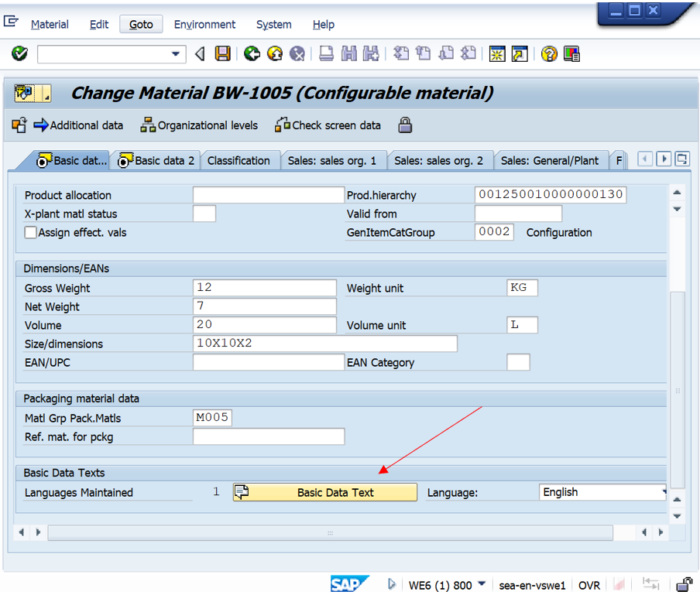Click the Save floppy disk icon
700x595 pixels.
[x=223, y=53]
